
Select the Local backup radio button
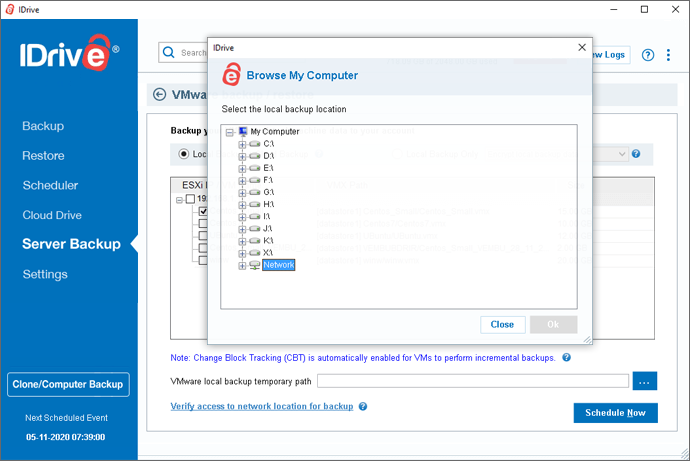click(184, 154)
